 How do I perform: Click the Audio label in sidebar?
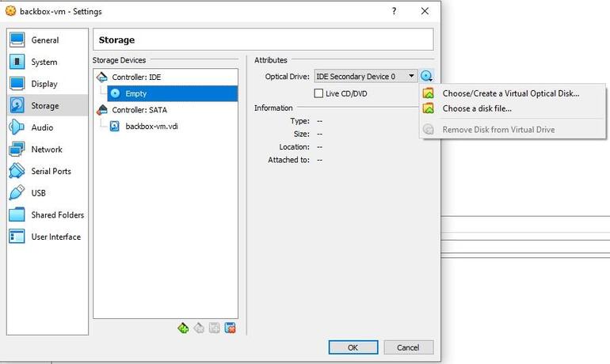click(42, 127)
